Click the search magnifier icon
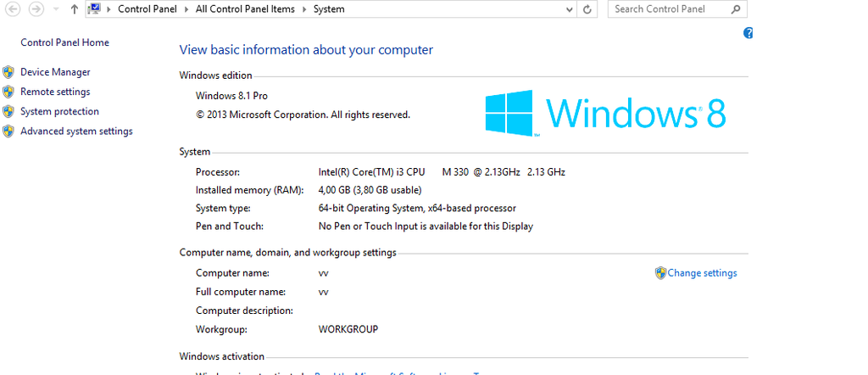Image resolution: width=868 pixels, height=375 pixels. point(736,8)
